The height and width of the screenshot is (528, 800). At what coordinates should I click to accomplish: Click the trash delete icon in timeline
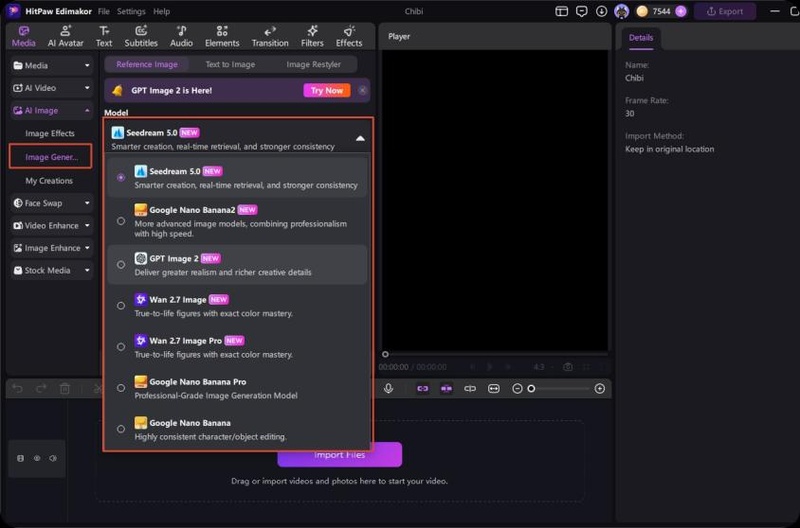click(x=65, y=389)
